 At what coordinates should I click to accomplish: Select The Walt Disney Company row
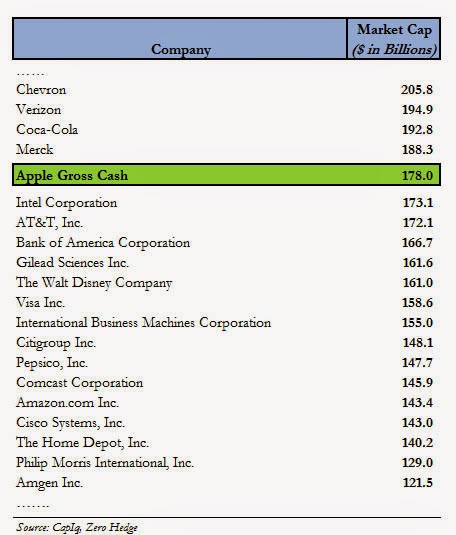pyautogui.click(x=225, y=283)
